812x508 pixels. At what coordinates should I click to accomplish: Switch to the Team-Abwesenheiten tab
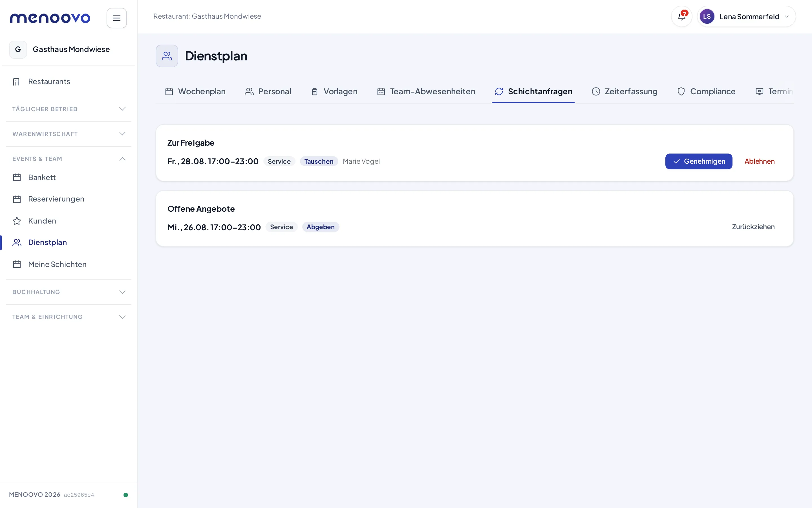[x=426, y=91]
